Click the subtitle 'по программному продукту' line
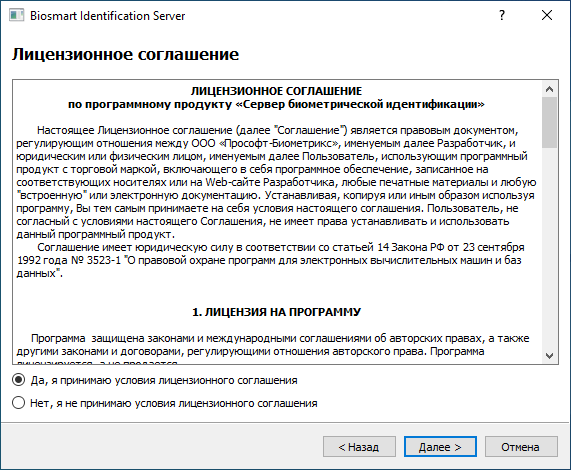The width and height of the screenshot is (571, 470). pyautogui.click(x=276, y=104)
